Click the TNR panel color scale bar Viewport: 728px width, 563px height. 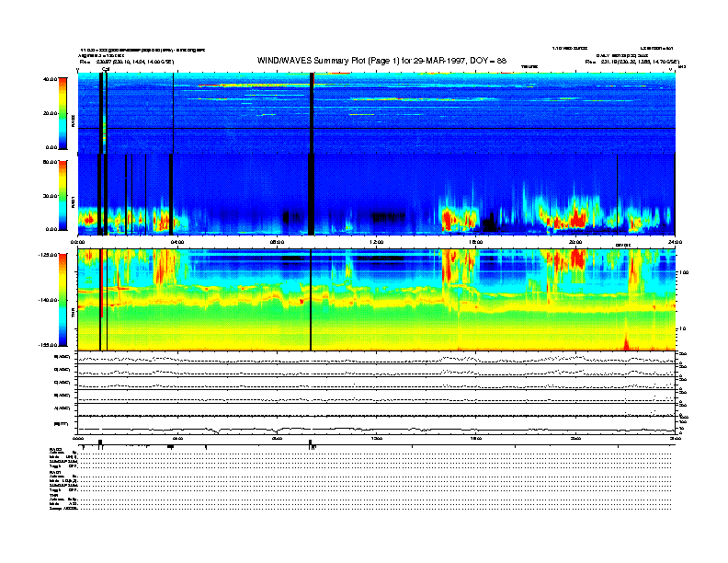tap(63, 300)
